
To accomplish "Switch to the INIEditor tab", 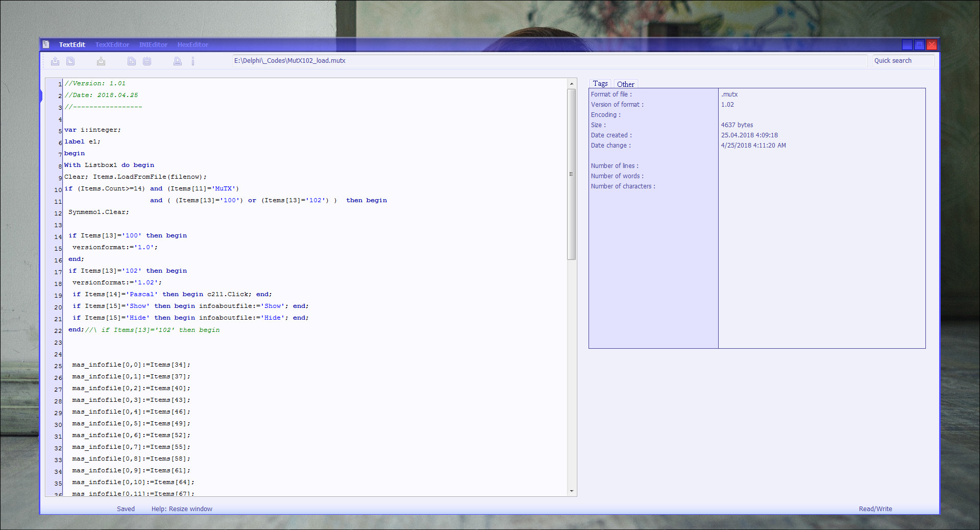I will (153, 45).
